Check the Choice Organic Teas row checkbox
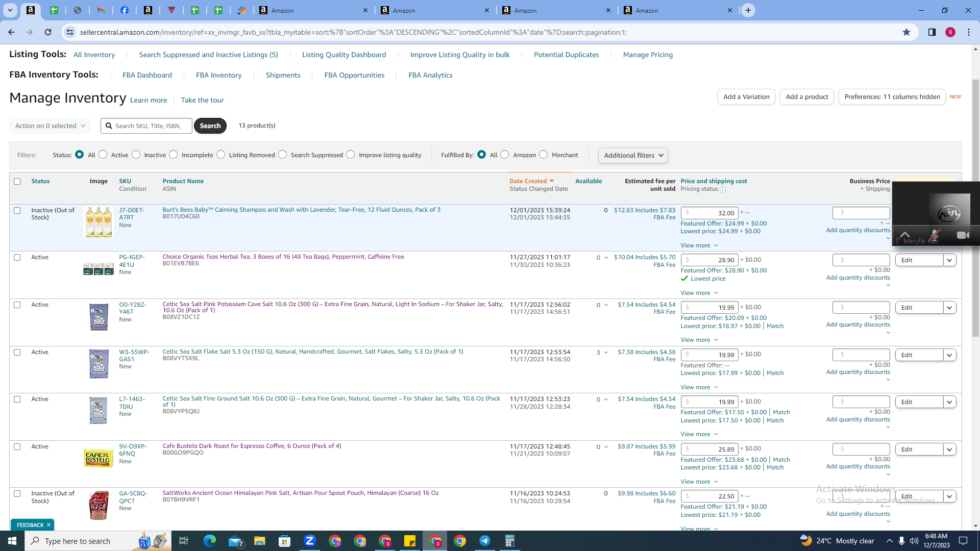This screenshot has height=551, width=980. [17, 258]
